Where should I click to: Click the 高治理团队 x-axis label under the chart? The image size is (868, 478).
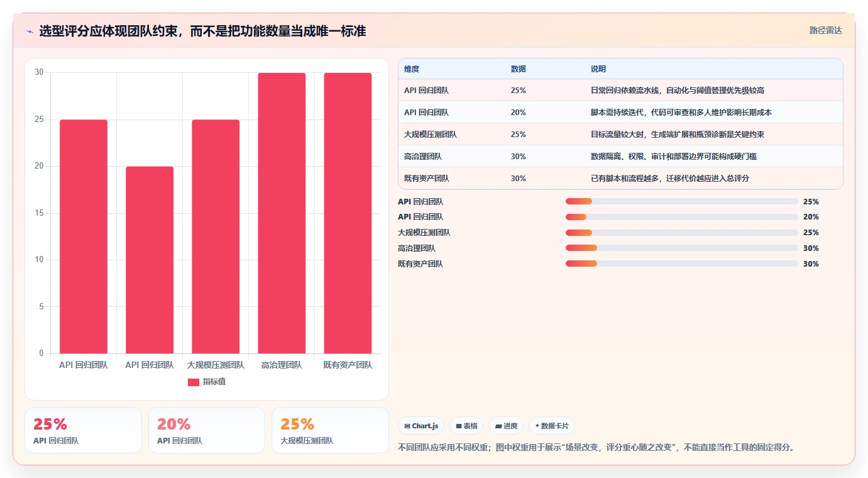click(282, 365)
